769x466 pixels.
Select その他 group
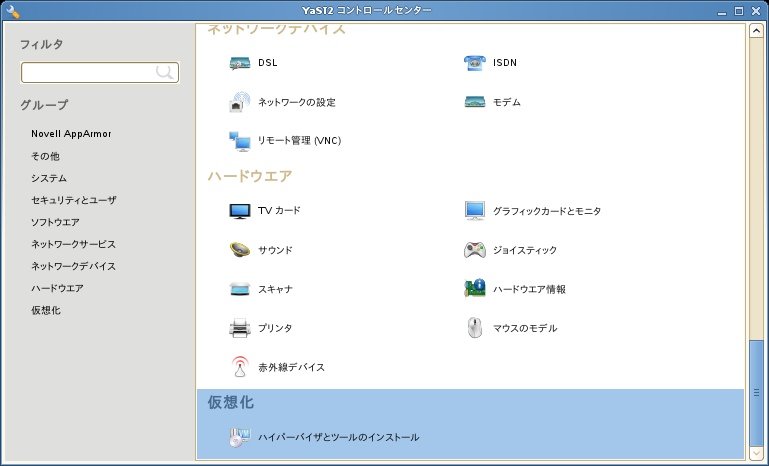coord(45,156)
